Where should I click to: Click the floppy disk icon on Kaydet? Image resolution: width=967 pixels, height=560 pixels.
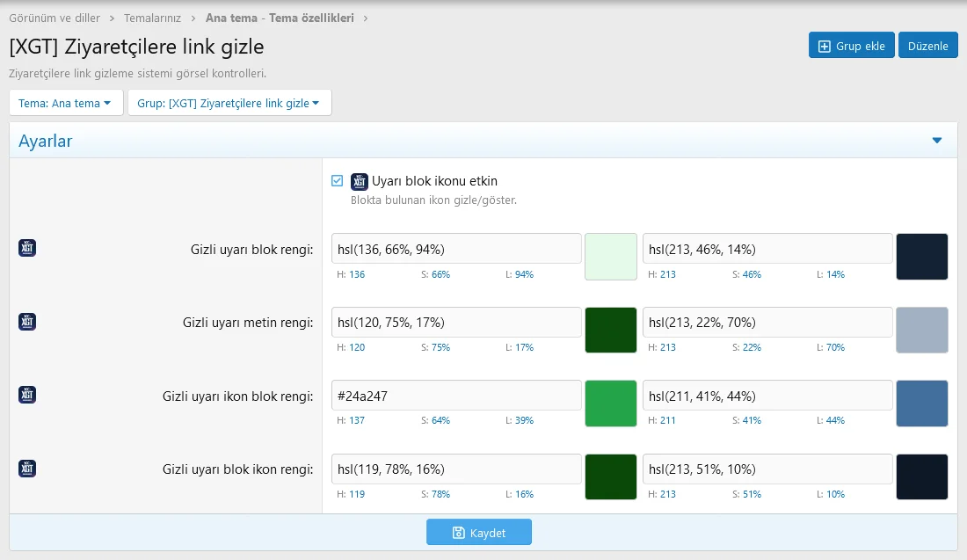(458, 533)
